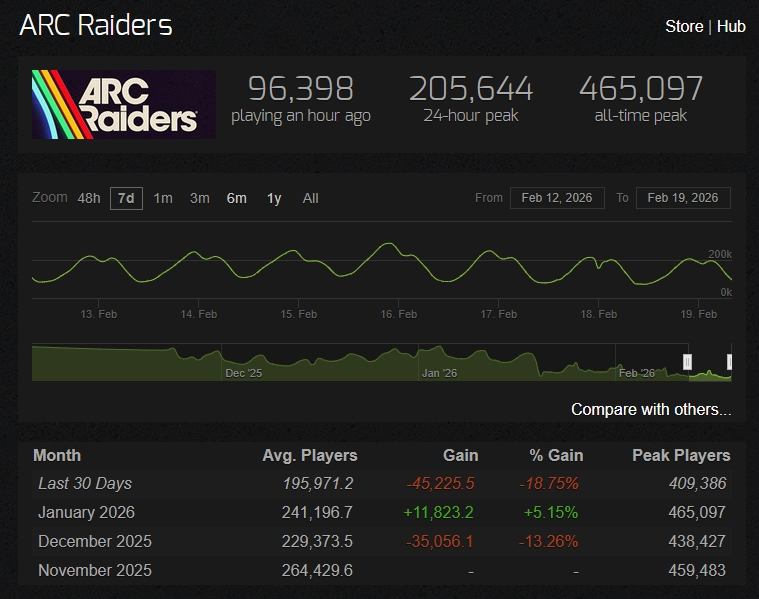Screen dimensions: 759x599
Task: Click the 0k y-axis label
Action: pos(726,292)
